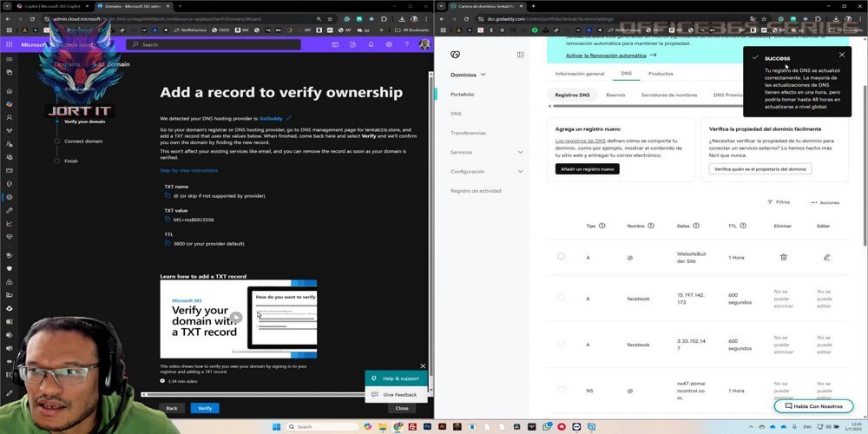Viewport: 868px width, 434px height.
Task: Select Registros DNS sub-tab
Action: [572, 95]
